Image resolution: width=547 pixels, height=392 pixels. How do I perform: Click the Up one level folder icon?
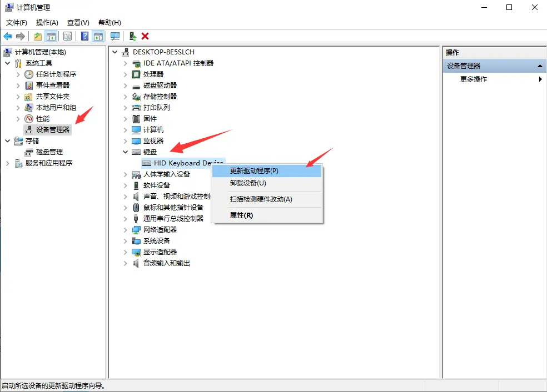(37, 36)
